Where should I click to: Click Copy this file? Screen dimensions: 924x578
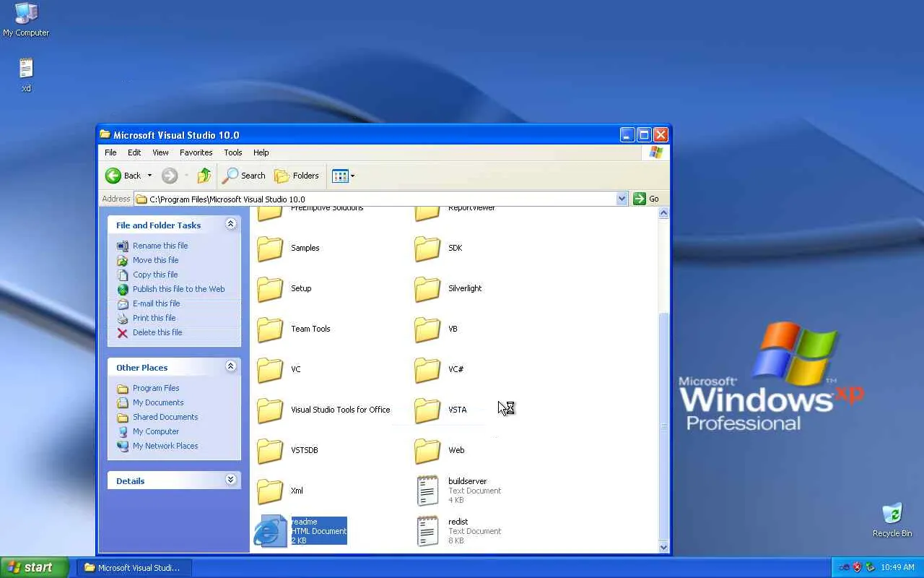click(x=155, y=275)
